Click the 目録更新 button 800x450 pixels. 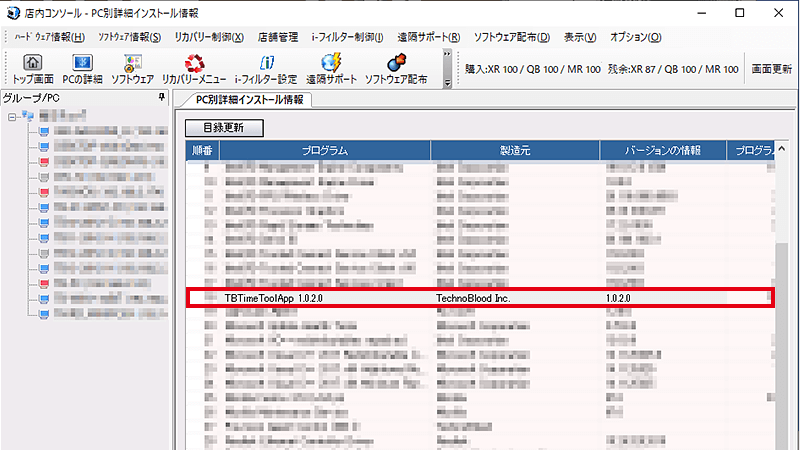[x=224, y=128]
